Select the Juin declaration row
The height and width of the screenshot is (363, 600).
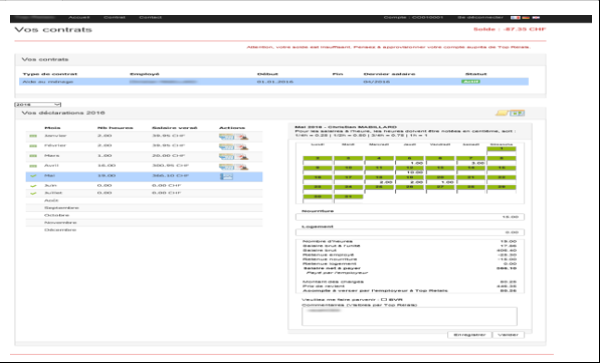pyautogui.click(x=144, y=186)
